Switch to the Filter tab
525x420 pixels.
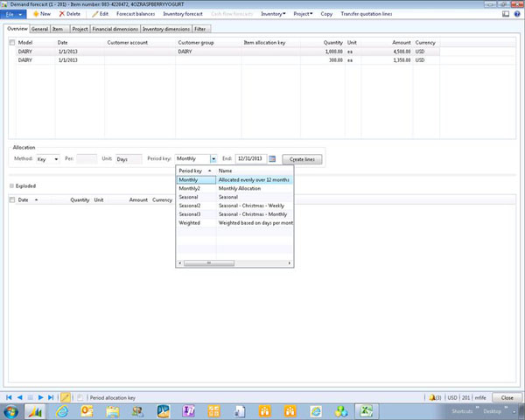tap(201, 29)
